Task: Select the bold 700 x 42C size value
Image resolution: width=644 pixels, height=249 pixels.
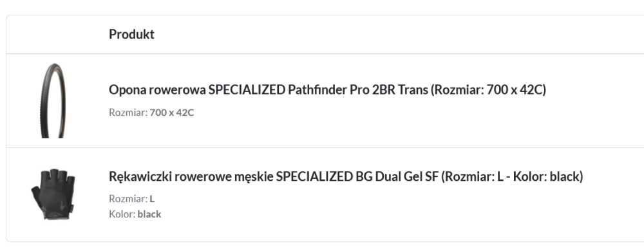Action: coord(172,113)
